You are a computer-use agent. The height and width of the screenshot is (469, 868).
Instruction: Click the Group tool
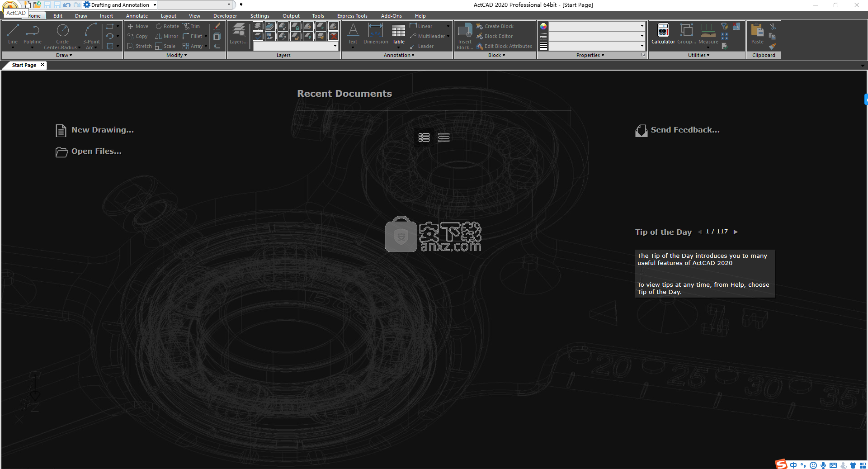pyautogui.click(x=687, y=34)
